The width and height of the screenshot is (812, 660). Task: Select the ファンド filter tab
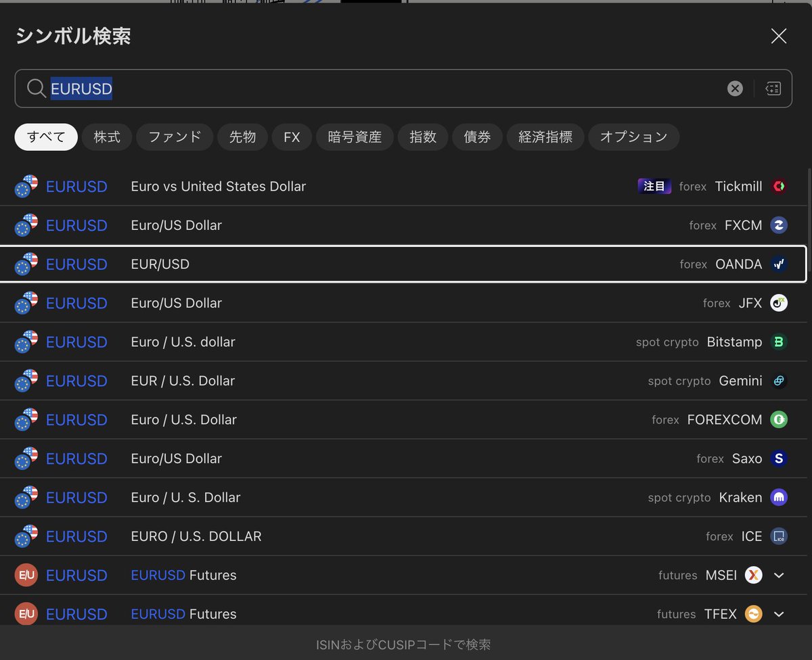coord(175,137)
